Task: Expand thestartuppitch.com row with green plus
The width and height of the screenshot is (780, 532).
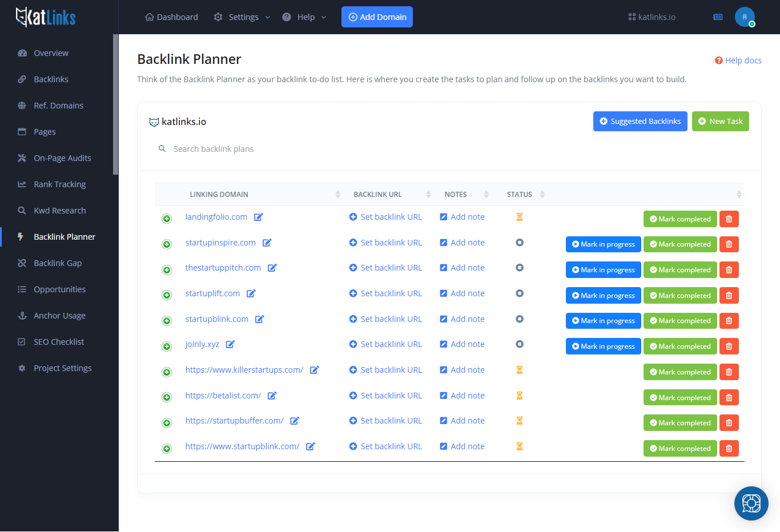Action: point(167,269)
